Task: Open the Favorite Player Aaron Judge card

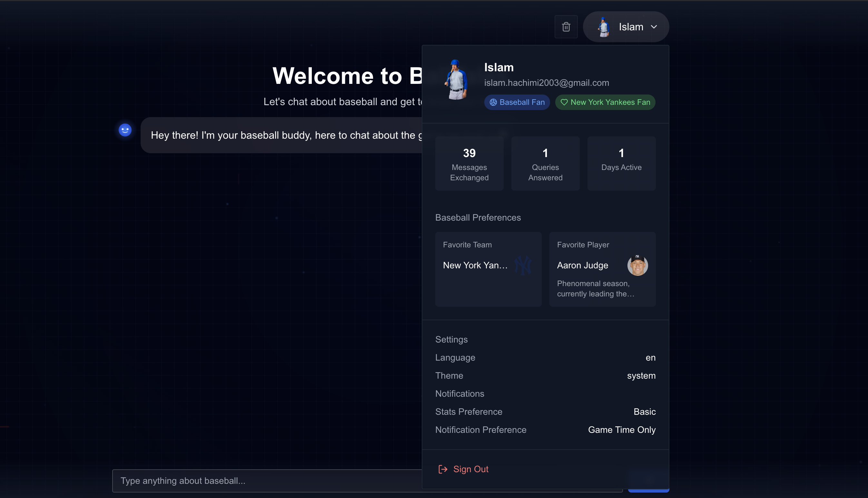Action: pyautogui.click(x=602, y=269)
